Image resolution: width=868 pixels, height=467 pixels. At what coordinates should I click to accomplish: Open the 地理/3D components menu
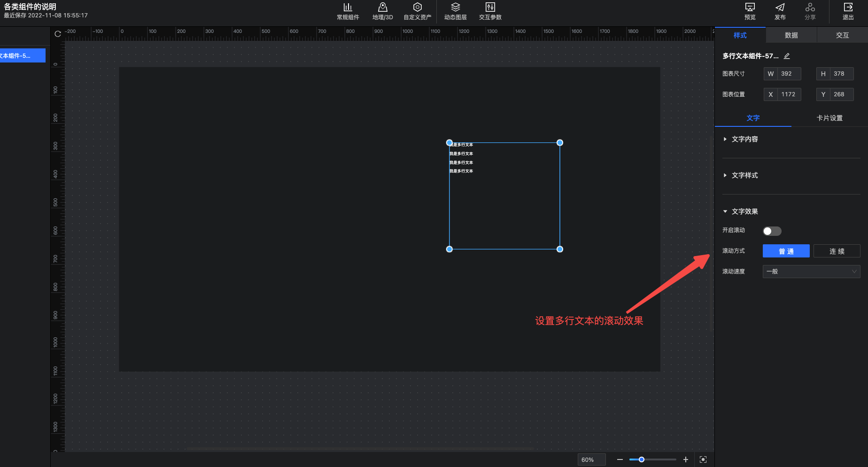coord(382,8)
